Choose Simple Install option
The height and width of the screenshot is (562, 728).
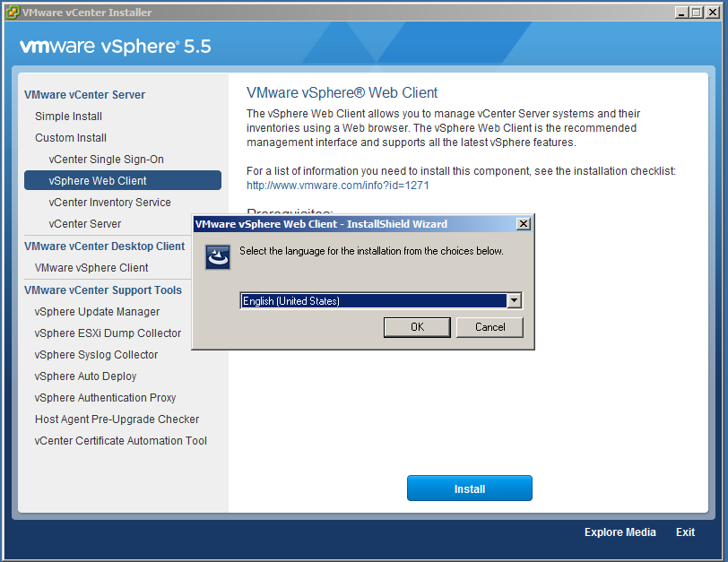click(68, 117)
